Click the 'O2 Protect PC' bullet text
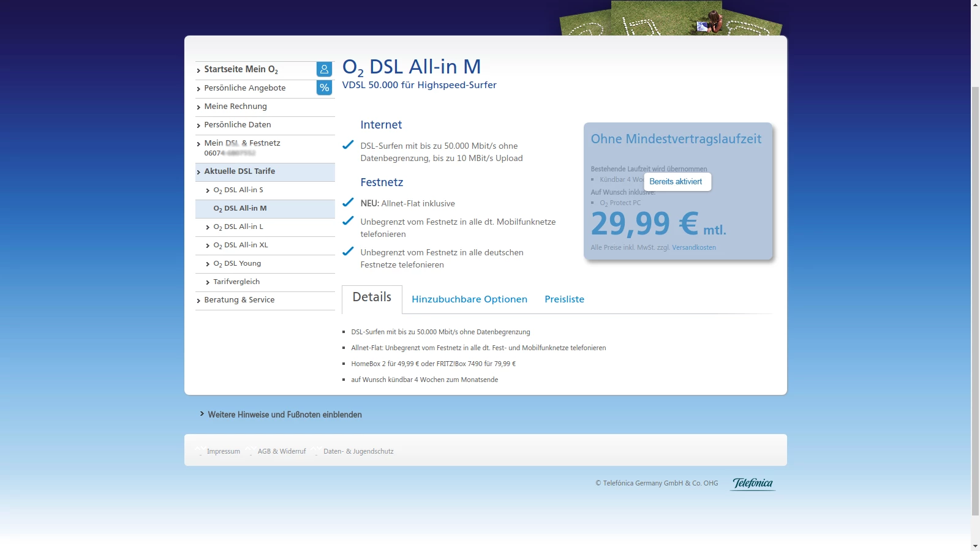Image resolution: width=980 pixels, height=551 pixels. (620, 203)
